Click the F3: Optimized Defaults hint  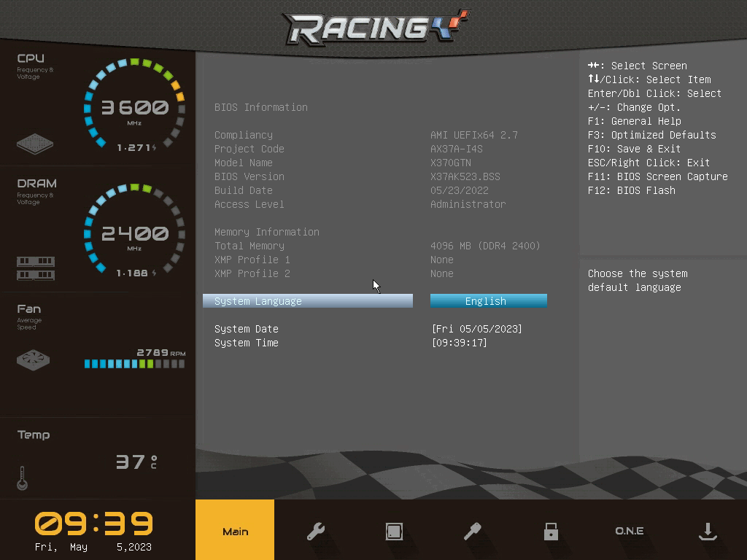pos(651,135)
